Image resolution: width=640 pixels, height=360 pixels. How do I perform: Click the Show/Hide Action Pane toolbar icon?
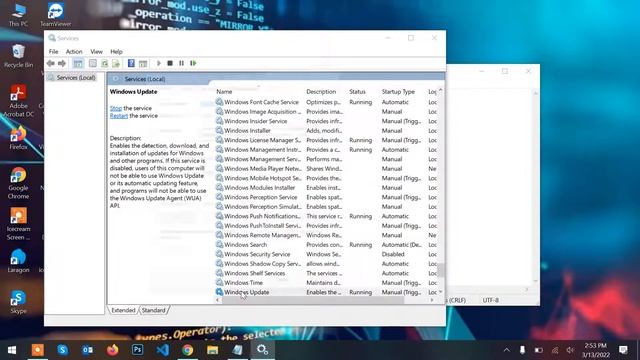point(143,63)
